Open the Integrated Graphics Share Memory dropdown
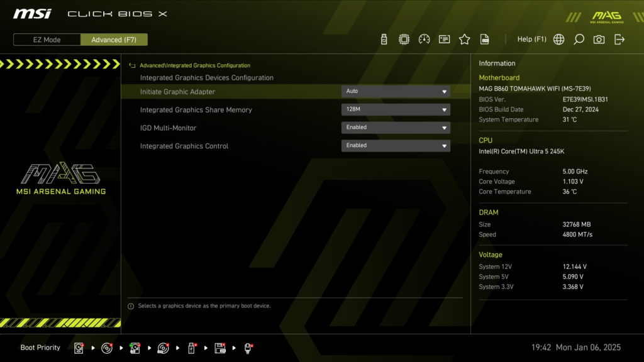Image resolution: width=644 pixels, height=362 pixels. click(x=395, y=109)
